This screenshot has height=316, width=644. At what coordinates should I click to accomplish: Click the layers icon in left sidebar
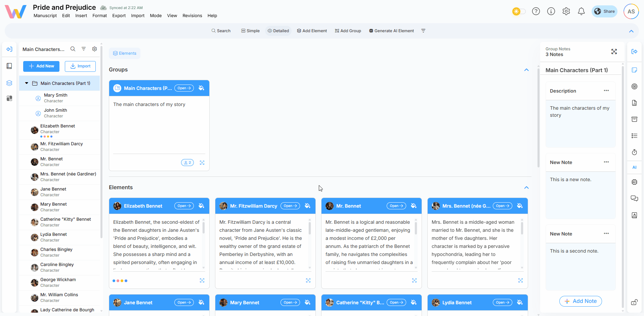pyautogui.click(x=9, y=83)
